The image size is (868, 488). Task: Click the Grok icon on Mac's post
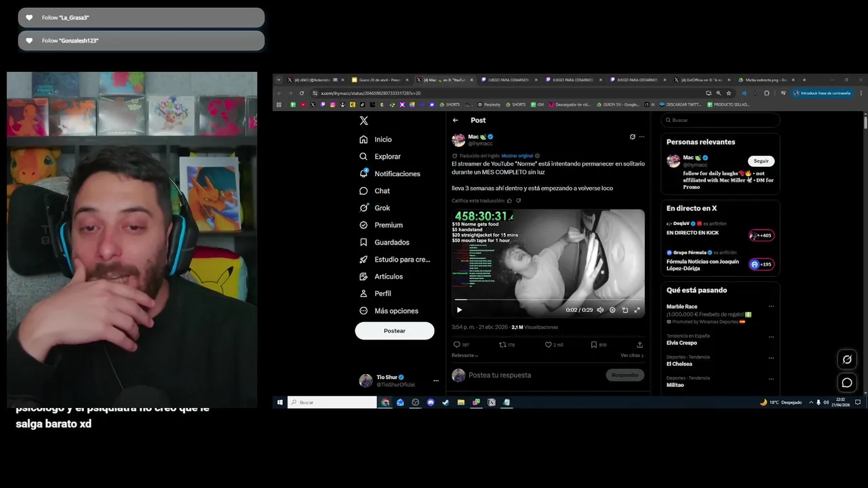point(633,137)
